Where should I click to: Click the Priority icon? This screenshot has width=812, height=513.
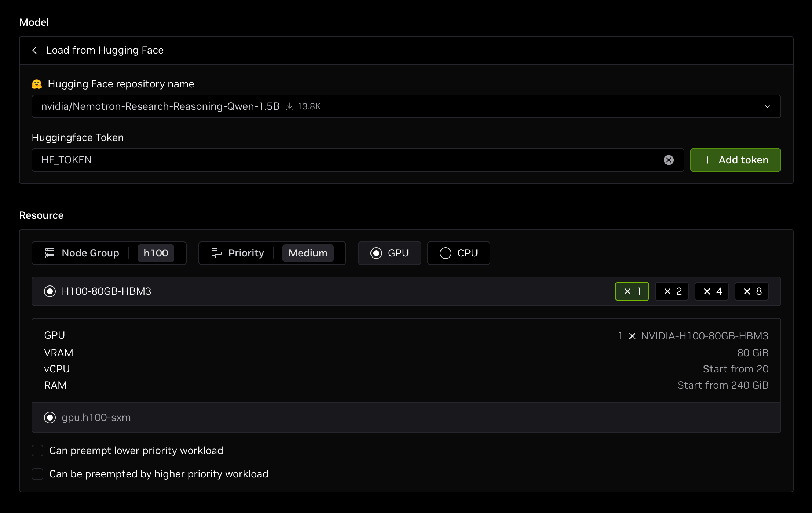pos(216,253)
